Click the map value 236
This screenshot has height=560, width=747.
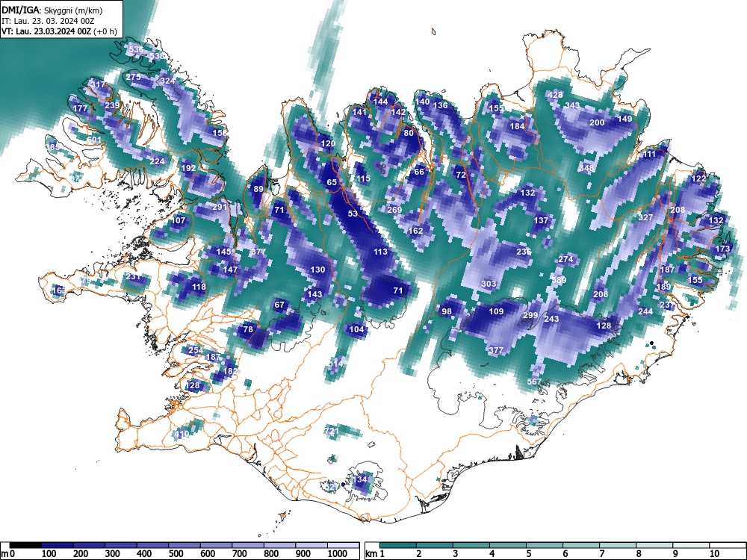524,252
